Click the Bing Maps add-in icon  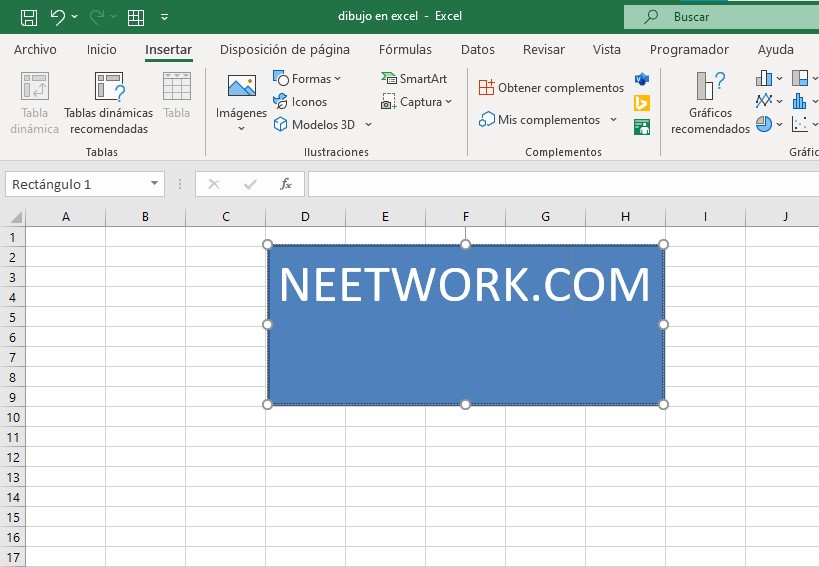[642, 103]
